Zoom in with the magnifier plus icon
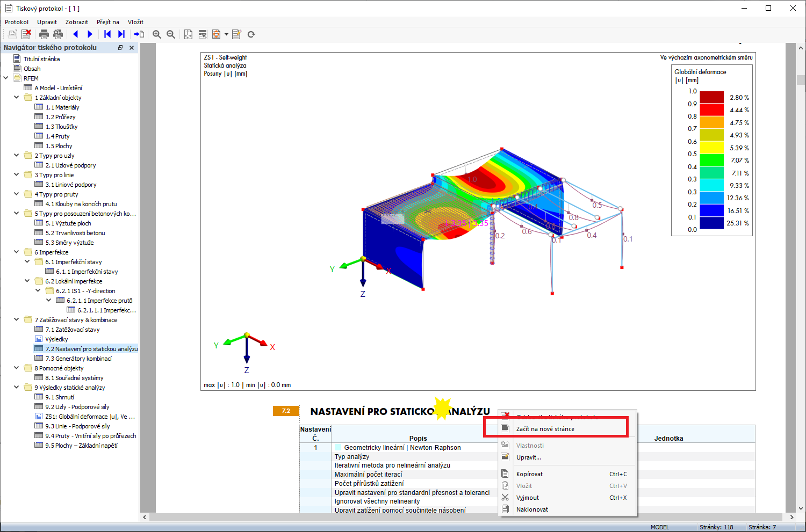 (157, 34)
